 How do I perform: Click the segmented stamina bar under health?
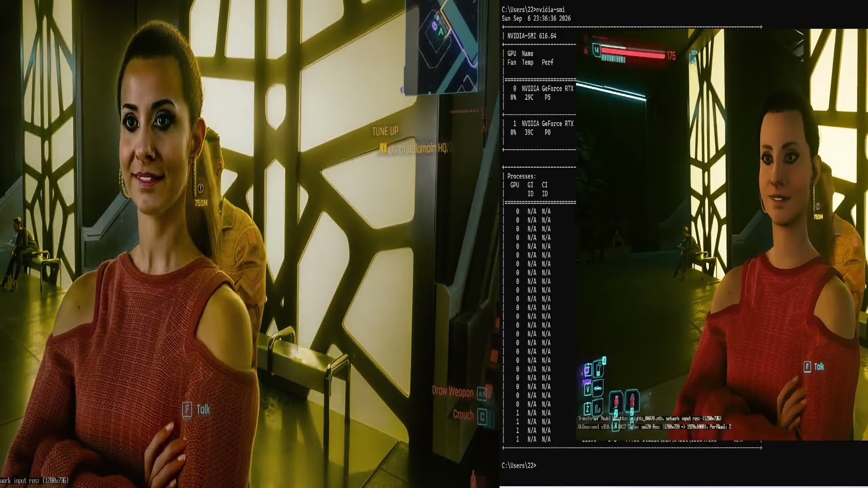coord(614,59)
